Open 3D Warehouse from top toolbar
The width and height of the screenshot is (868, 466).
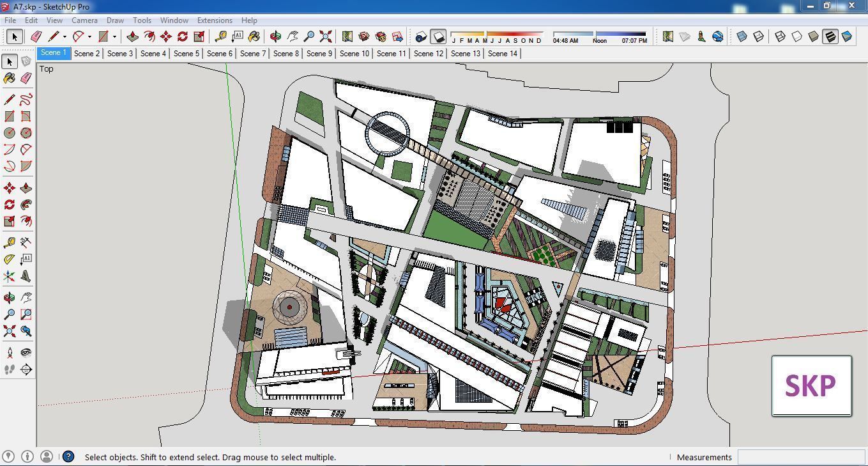[364, 36]
